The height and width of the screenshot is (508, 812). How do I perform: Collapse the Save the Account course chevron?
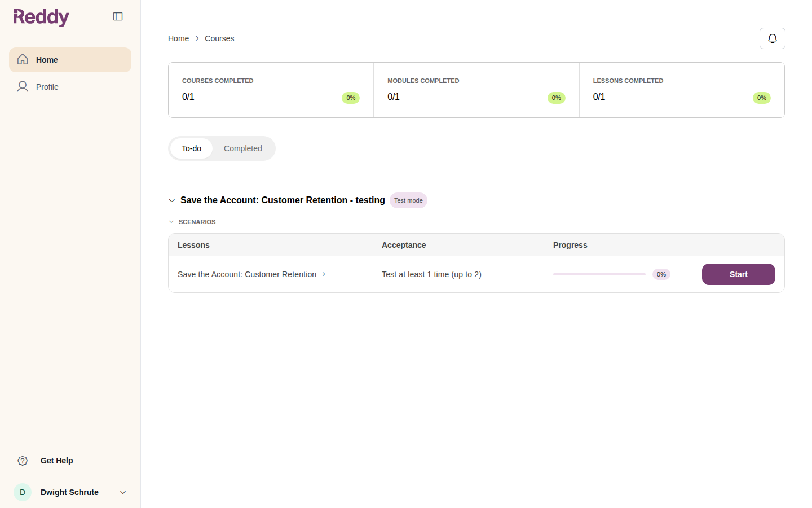(172, 200)
